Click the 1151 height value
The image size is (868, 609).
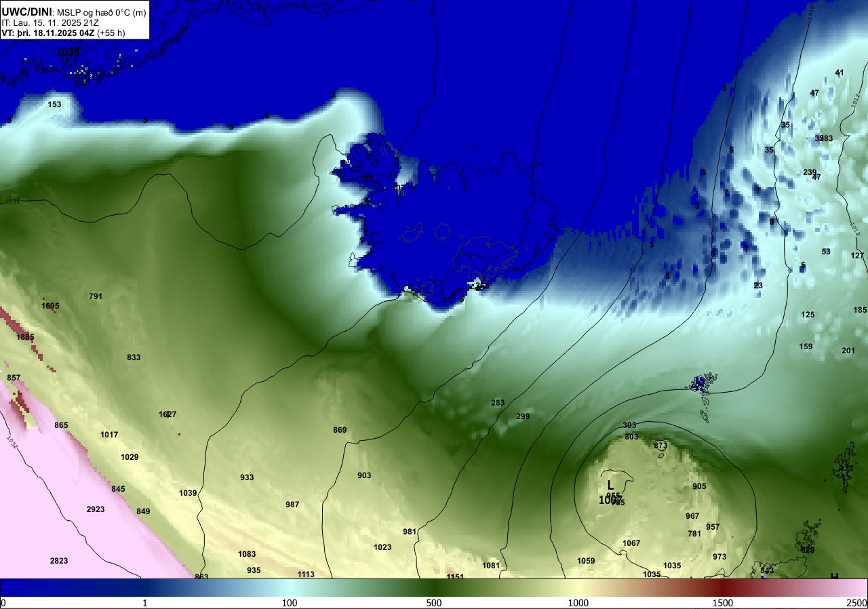coord(455,576)
